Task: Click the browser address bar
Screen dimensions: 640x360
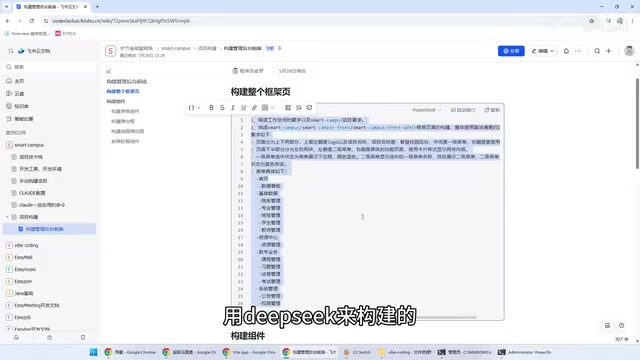Action: point(314,21)
